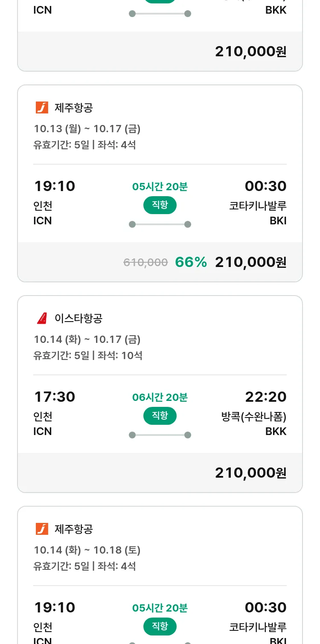Viewport: 320px width, 644px height.
Task: Tap the Jeju Air logo on the 10.14–10.18 flight
Action: (42, 529)
